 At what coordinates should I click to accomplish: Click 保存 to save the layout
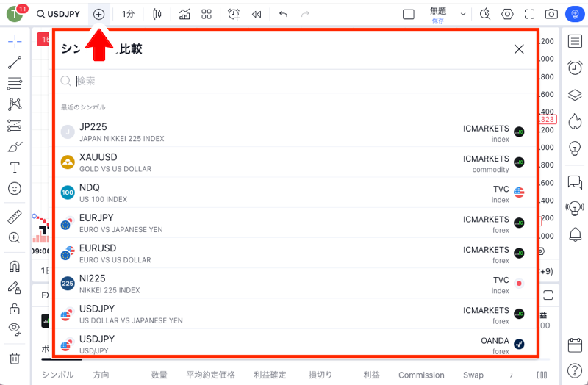click(438, 21)
